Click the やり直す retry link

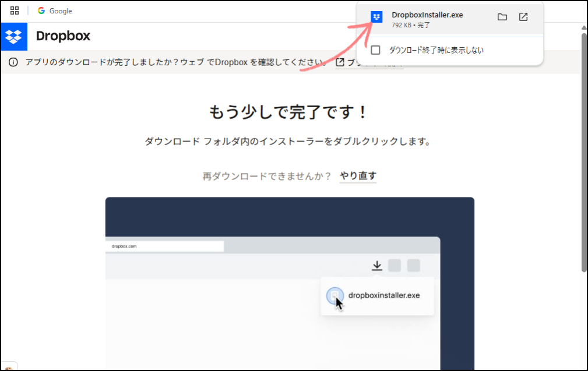(x=358, y=176)
